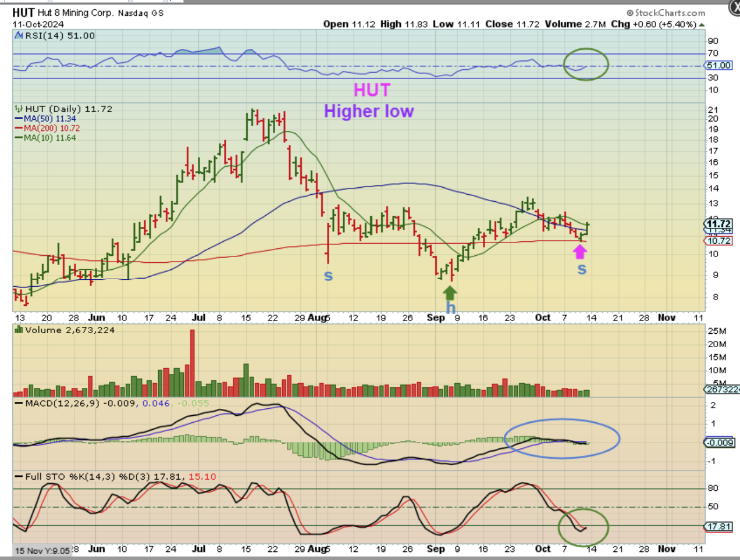Click the HUT (Daily) 11.72 legend entry
This screenshot has height=560, width=740.
click(69, 109)
